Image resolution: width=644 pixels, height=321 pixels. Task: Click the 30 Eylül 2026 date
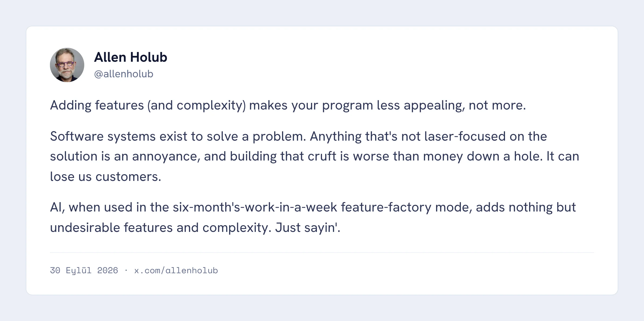84,270
